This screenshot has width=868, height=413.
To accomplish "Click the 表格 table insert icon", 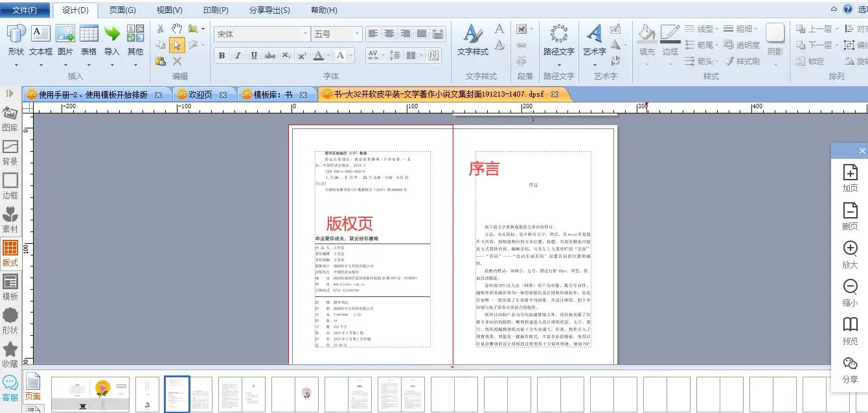I will [89, 39].
